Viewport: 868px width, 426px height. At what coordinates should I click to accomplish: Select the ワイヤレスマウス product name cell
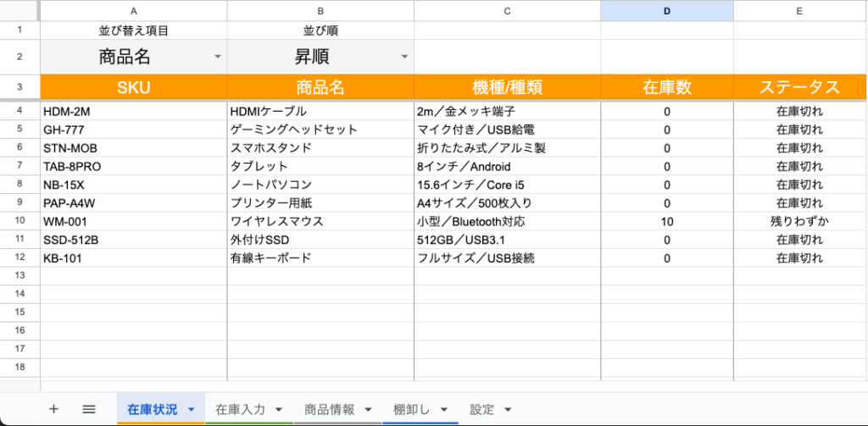click(320, 221)
